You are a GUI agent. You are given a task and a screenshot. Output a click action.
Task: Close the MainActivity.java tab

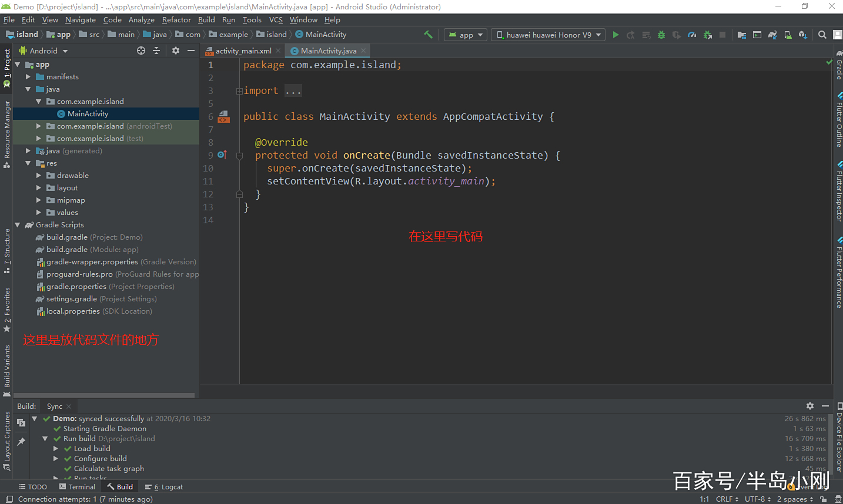click(363, 51)
